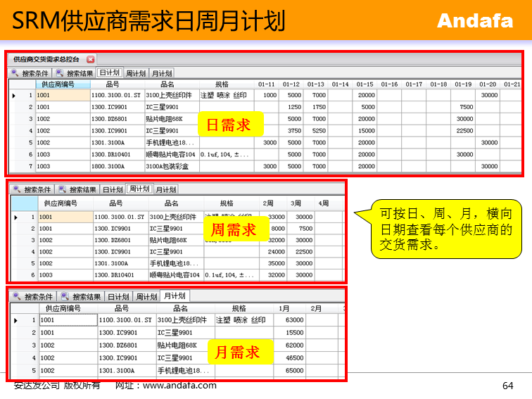
Task: Select the 日计划 tab in the weekly panel
Action: 113,189
